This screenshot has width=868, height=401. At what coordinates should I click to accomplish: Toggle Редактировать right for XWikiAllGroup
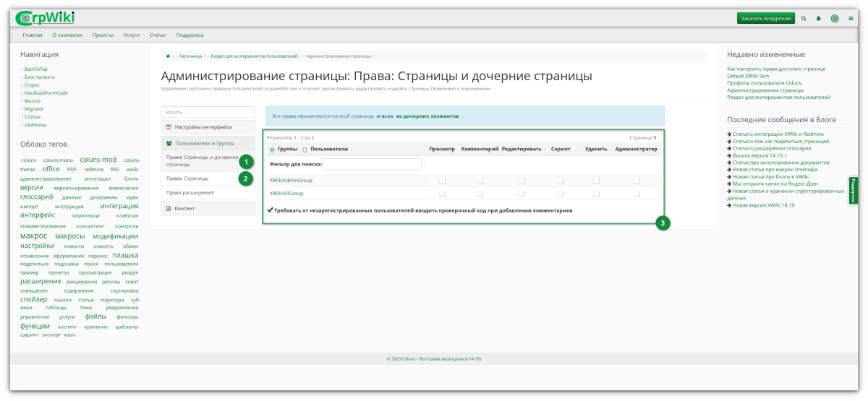click(x=522, y=194)
